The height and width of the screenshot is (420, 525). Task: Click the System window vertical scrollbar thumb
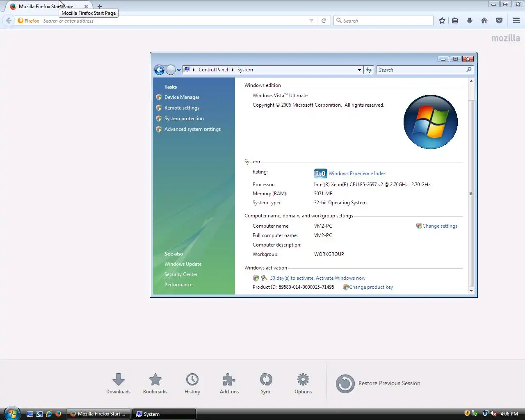coord(471,193)
